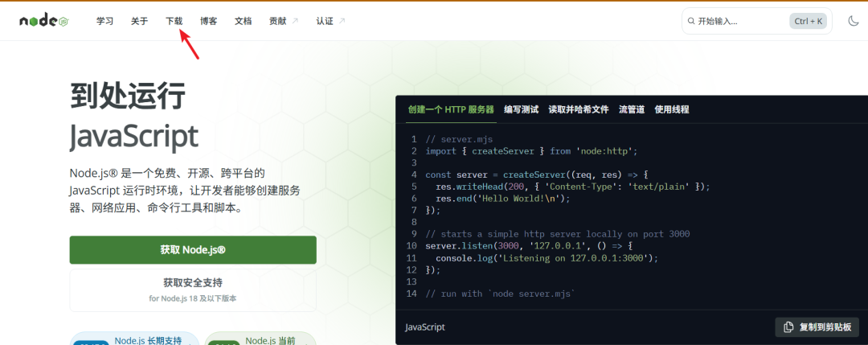
Task: Switch to the 读取并哈希文件 tab
Action: [x=579, y=109]
